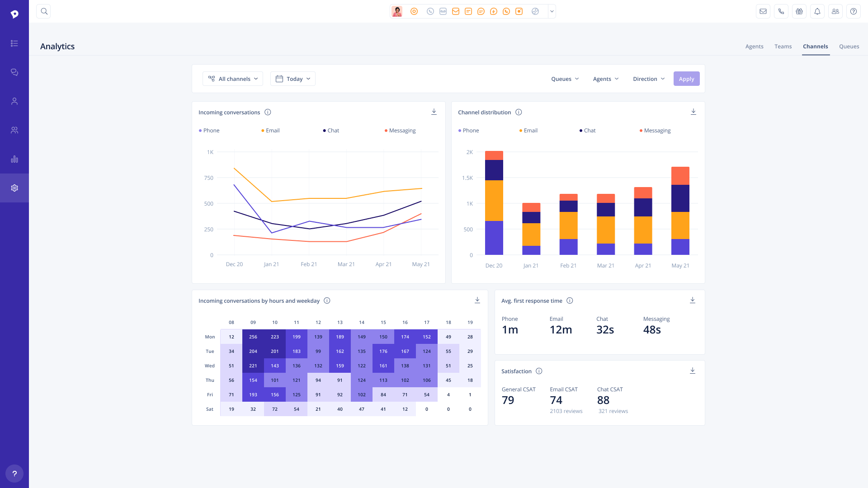The height and width of the screenshot is (488, 868).
Task: Toggle Email legend in Incoming conversations chart
Action: pyautogui.click(x=270, y=131)
